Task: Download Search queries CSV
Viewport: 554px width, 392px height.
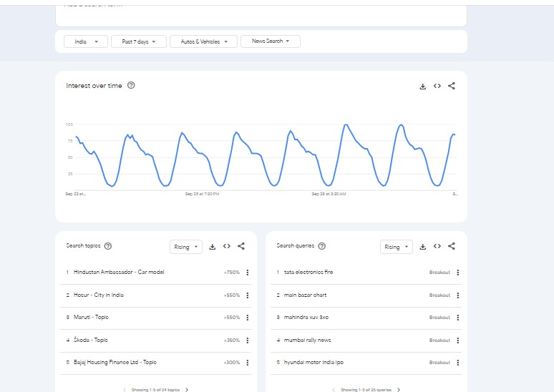Action: 422,247
